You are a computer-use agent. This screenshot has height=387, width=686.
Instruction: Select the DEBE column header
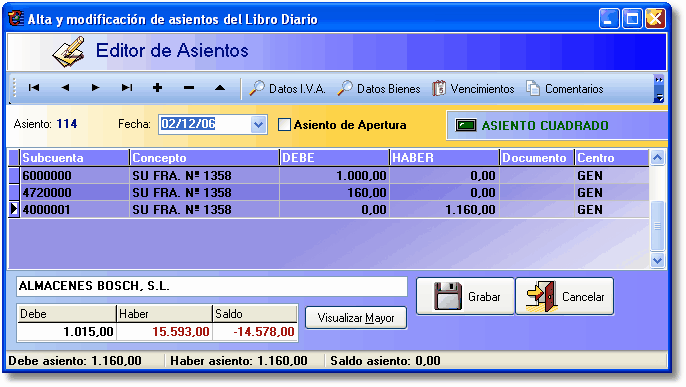[x=334, y=158]
